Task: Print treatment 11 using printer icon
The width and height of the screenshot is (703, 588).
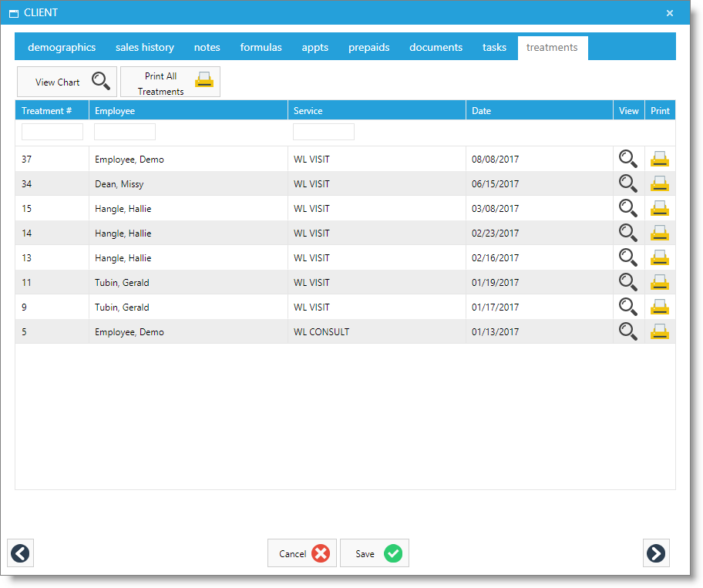Action: pyautogui.click(x=660, y=282)
